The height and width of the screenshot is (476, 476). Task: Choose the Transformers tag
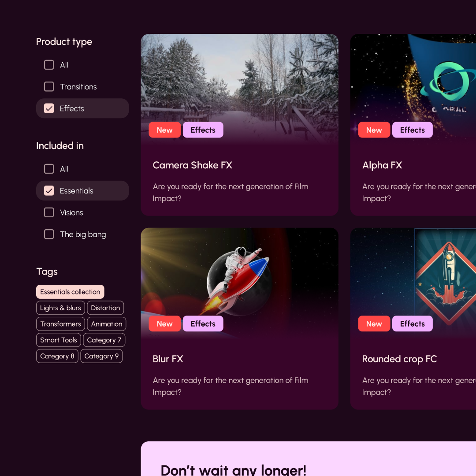60,324
